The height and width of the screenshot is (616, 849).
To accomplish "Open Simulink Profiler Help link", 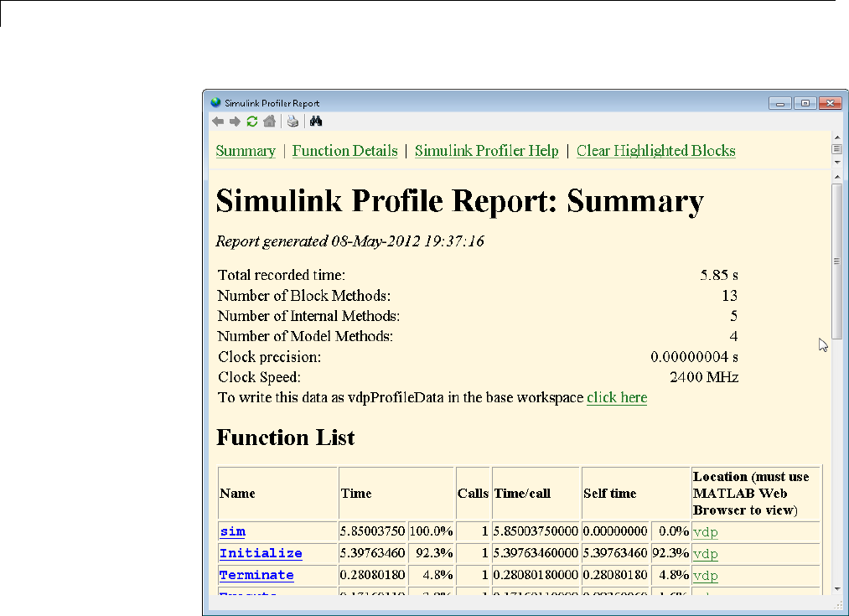I will click(486, 151).
